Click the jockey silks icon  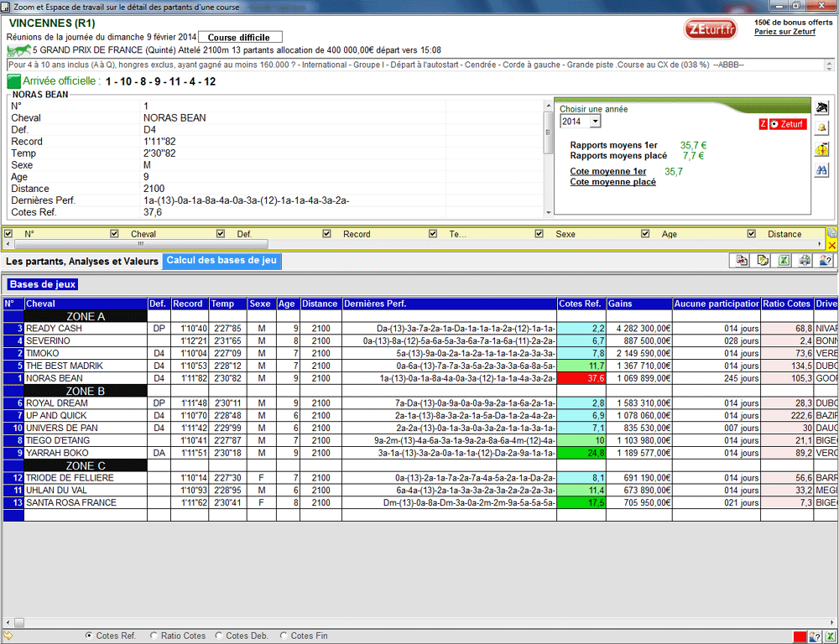pos(821,149)
